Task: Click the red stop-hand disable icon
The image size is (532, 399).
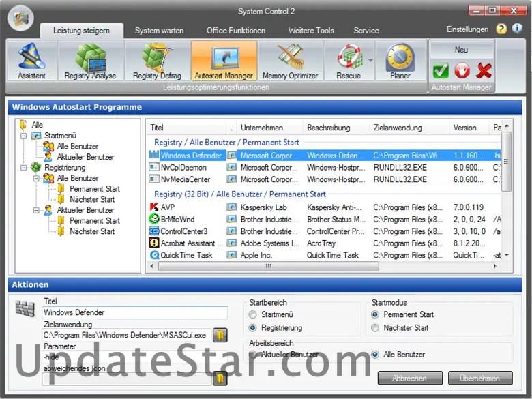Action: [x=462, y=70]
